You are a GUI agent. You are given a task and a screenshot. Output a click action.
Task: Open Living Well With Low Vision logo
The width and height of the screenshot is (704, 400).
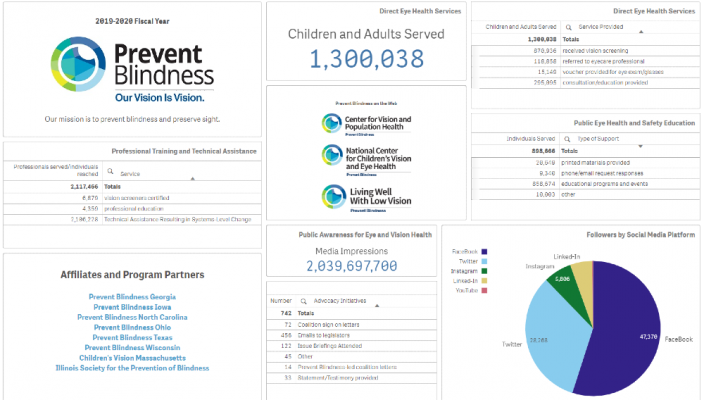(366, 198)
